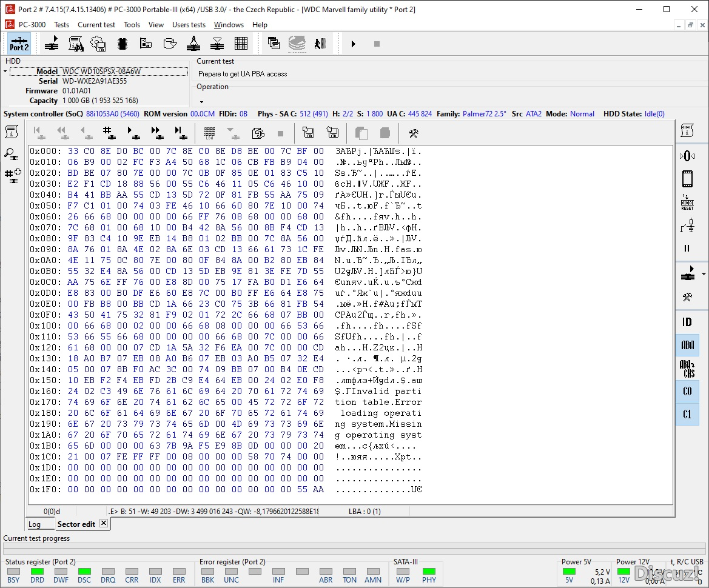Viewport: 709px width, 588px height.
Task: Click the utility start icon in main toolbar
Action: pyautogui.click(x=52, y=44)
